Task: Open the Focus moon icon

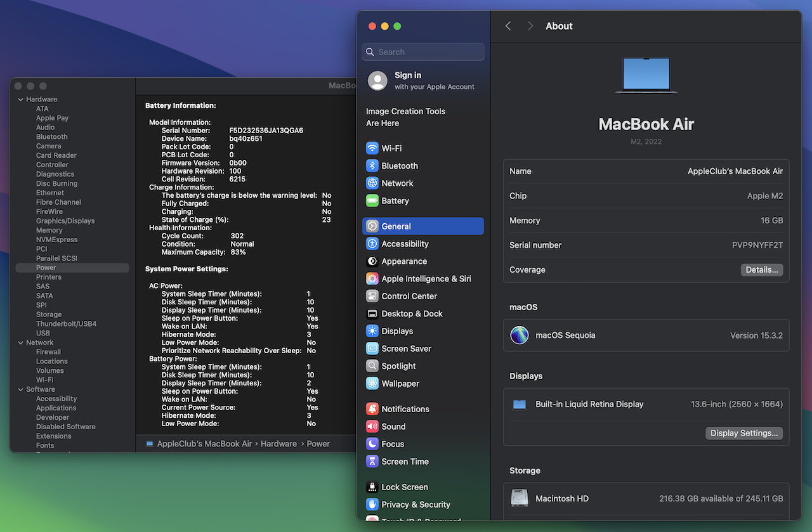Action: click(372, 444)
